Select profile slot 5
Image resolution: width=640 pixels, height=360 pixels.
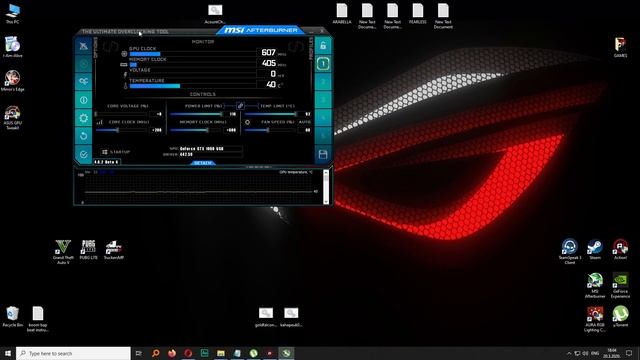click(323, 136)
